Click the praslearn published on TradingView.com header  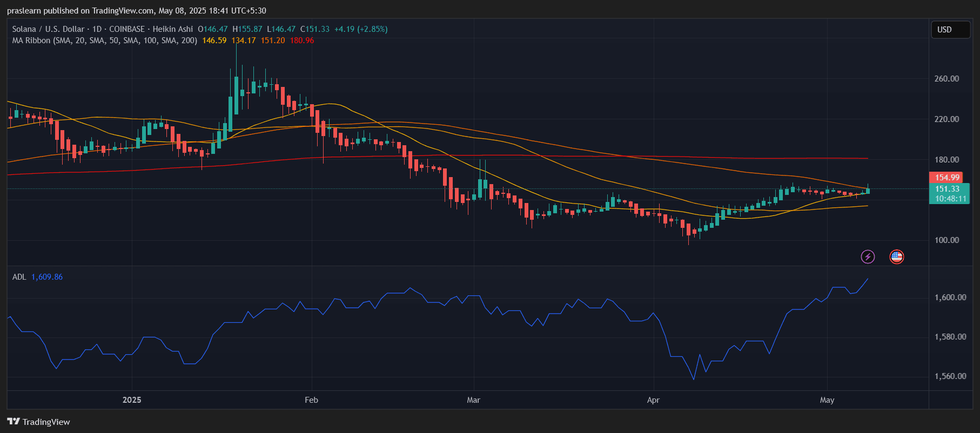(x=136, y=11)
